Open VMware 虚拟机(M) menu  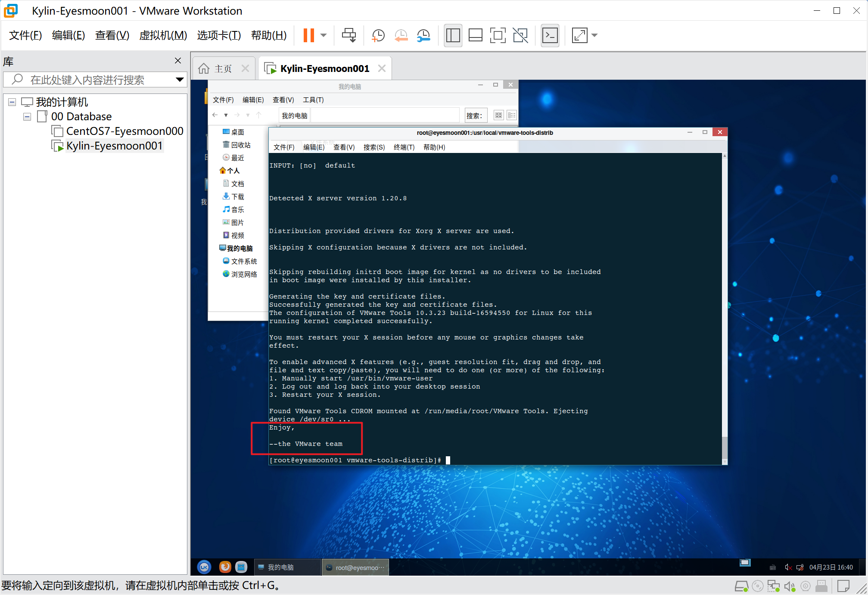click(x=163, y=35)
